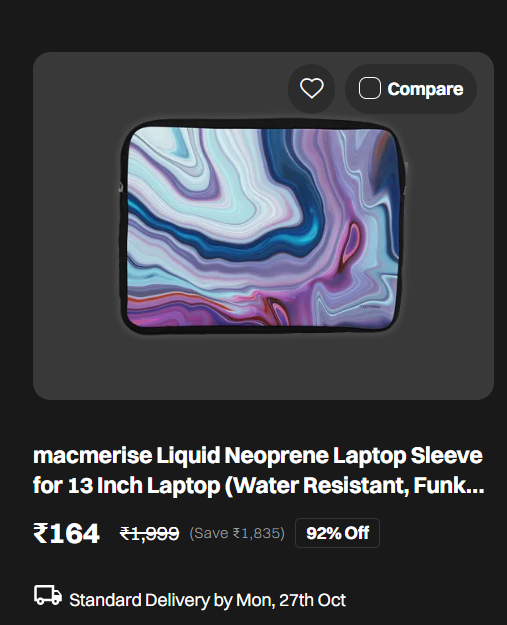Select the Compare label text

coord(425,89)
